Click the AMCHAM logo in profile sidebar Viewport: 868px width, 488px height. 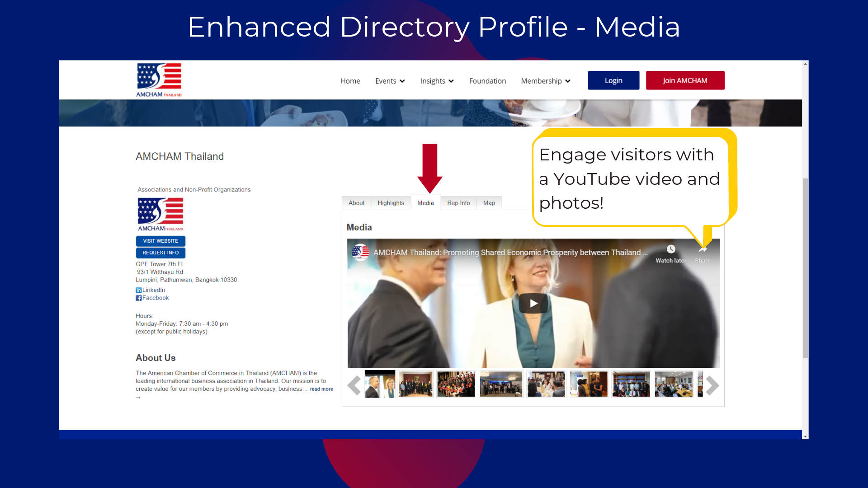click(x=160, y=214)
